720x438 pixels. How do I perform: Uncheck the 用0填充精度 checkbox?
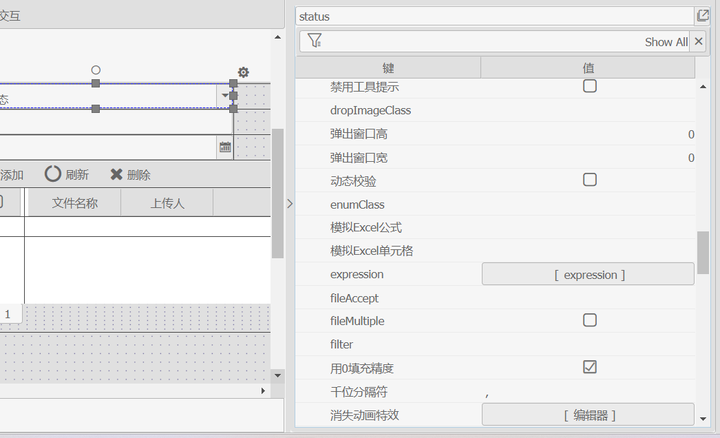[x=590, y=367]
